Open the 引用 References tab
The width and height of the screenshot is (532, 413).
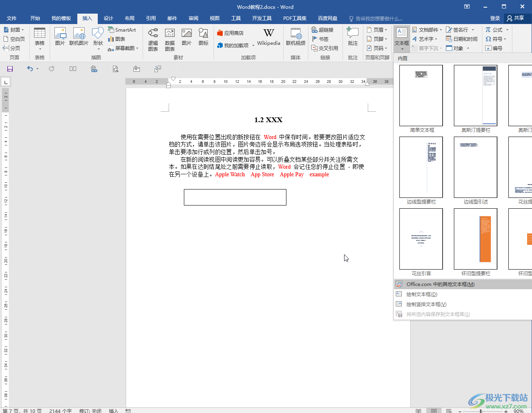click(x=151, y=18)
